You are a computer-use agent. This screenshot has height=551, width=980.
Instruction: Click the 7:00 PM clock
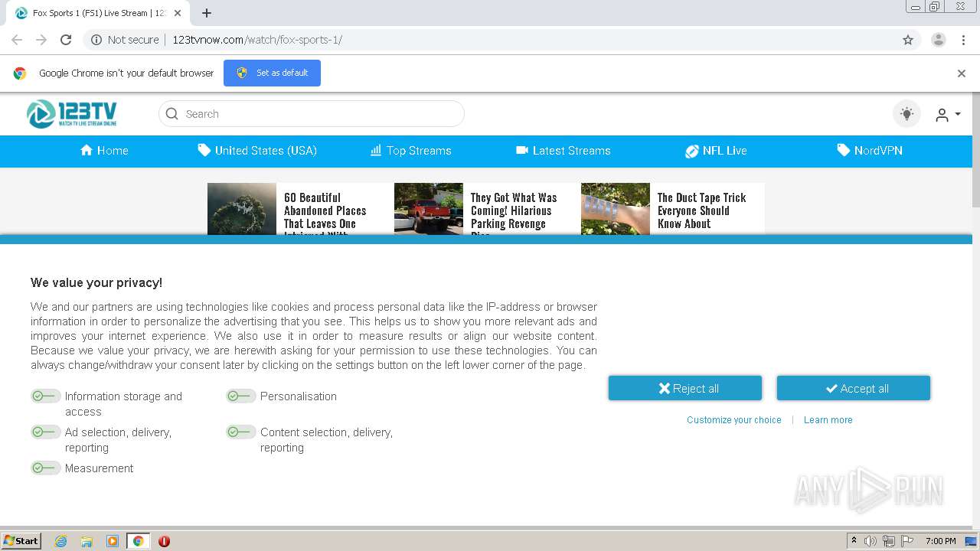pyautogui.click(x=941, y=541)
